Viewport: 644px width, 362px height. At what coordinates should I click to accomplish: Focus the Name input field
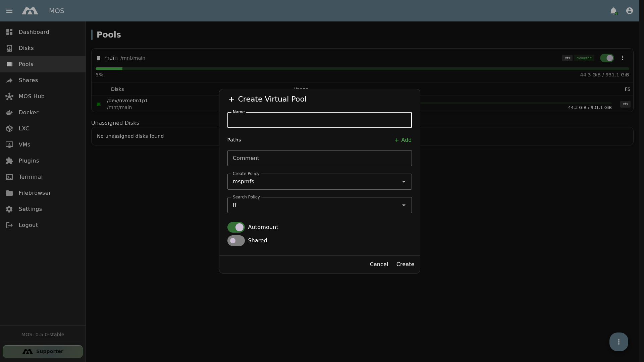pos(319,120)
